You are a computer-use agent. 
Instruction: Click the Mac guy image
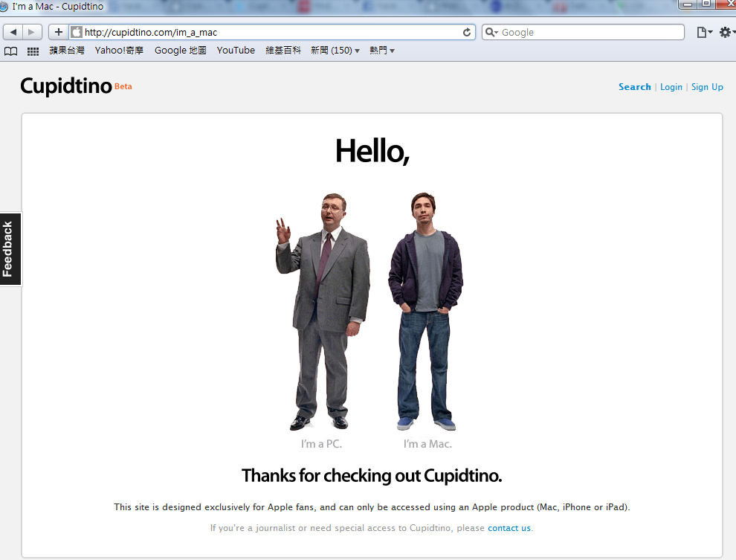426,311
